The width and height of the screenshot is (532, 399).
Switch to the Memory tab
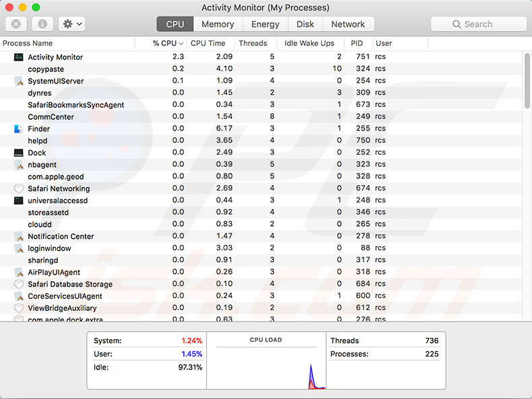[x=218, y=24]
